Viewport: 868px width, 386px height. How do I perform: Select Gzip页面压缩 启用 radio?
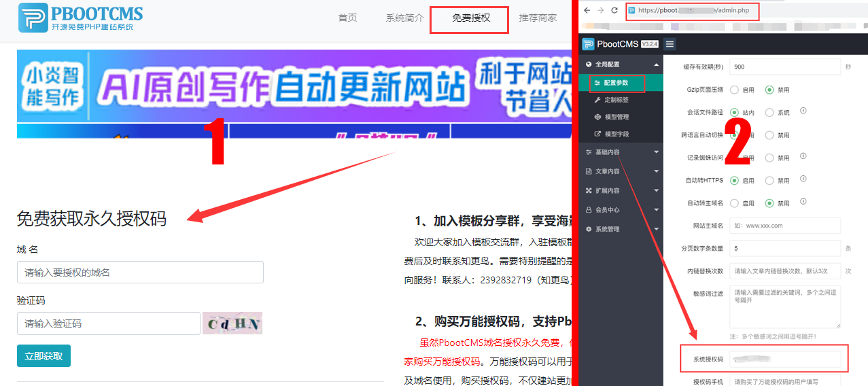click(x=735, y=90)
